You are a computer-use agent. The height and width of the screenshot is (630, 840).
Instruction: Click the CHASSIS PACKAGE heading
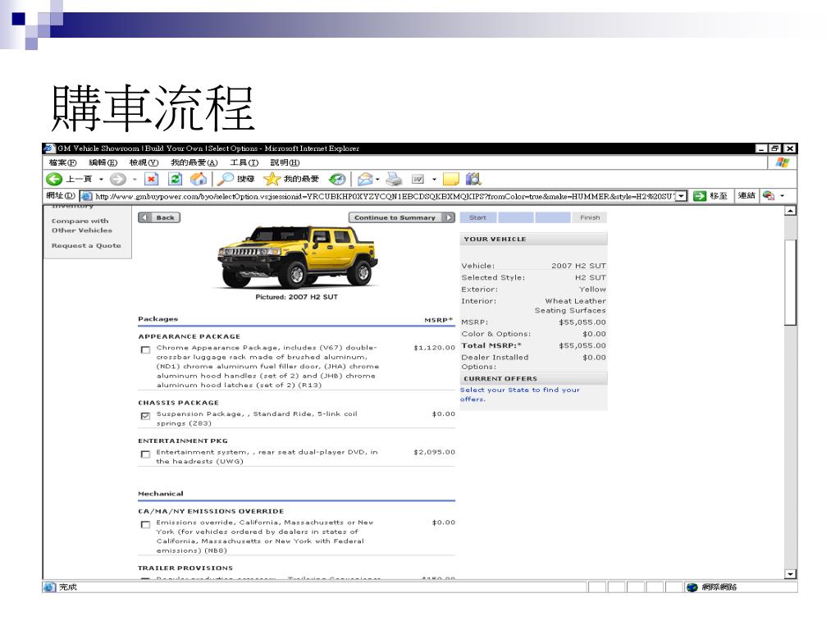[x=178, y=403]
